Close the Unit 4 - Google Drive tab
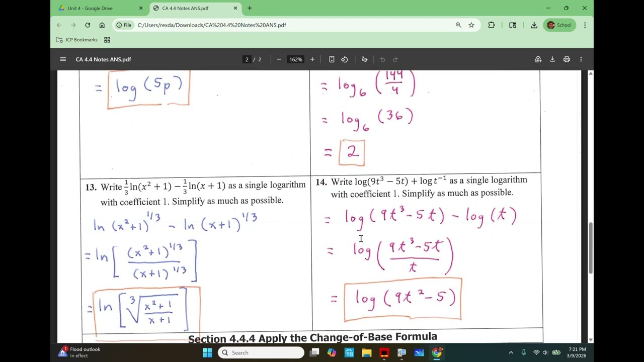Screen dimensions: 644x362 click(x=141, y=8)
